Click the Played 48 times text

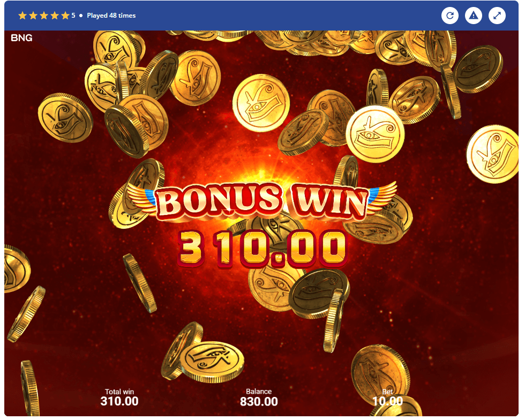(x=111, y=16)
